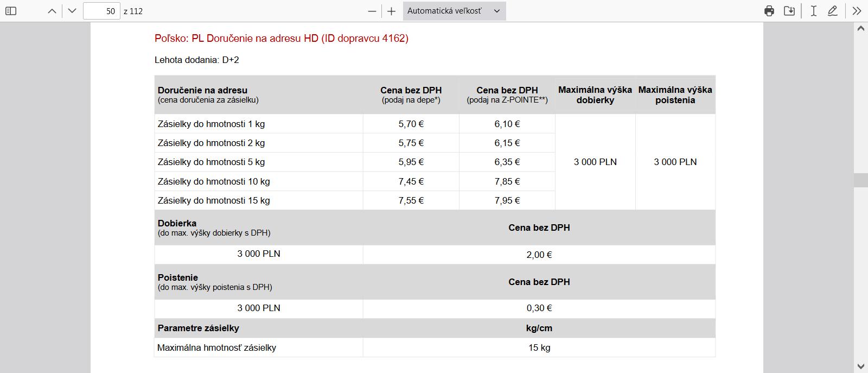Click the Lehota dodania: D+2 text

tap(196, 60)
